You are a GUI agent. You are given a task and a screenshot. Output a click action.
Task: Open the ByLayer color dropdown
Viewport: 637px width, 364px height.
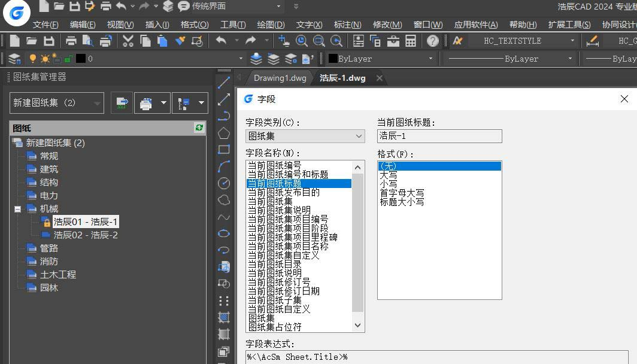430,59
